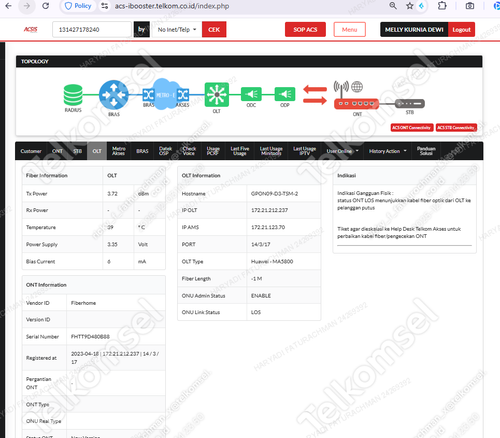
Task: Click the IP AMS value 172.21.123.70
Action: pos(268,227)
